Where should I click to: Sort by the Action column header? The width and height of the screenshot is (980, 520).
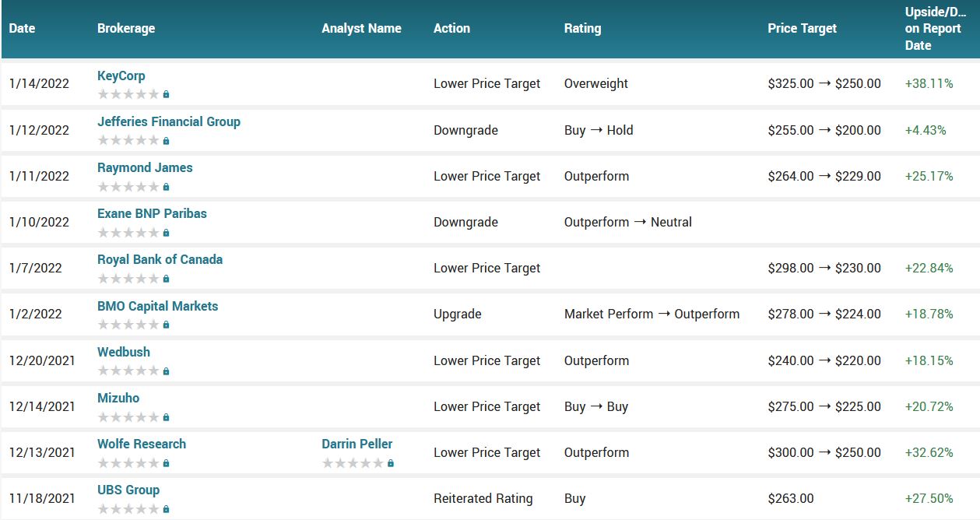pyautogui.click(x=452, y=28)
